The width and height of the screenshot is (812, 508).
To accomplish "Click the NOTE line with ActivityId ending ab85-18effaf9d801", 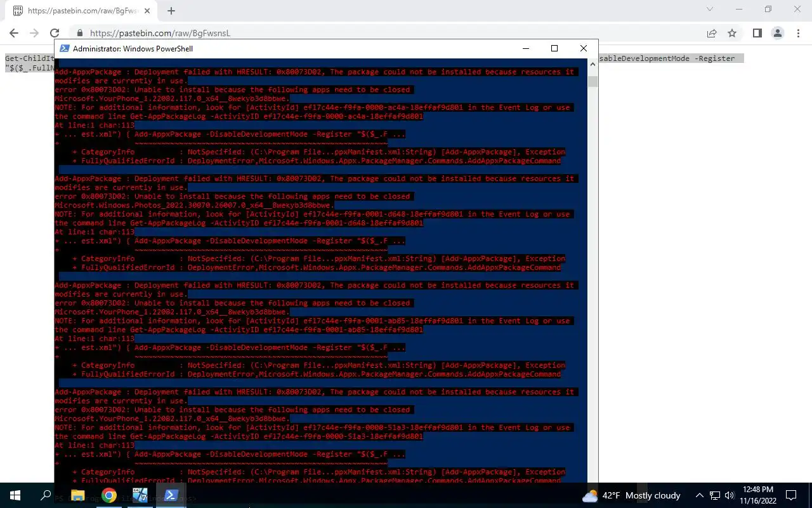I will (x=315, y=321).
